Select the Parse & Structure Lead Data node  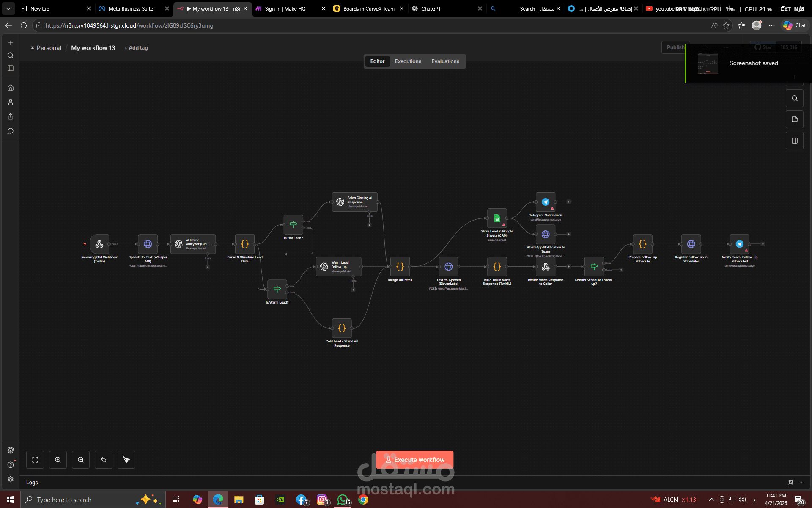pyautogui.click(x=245, y=244)
